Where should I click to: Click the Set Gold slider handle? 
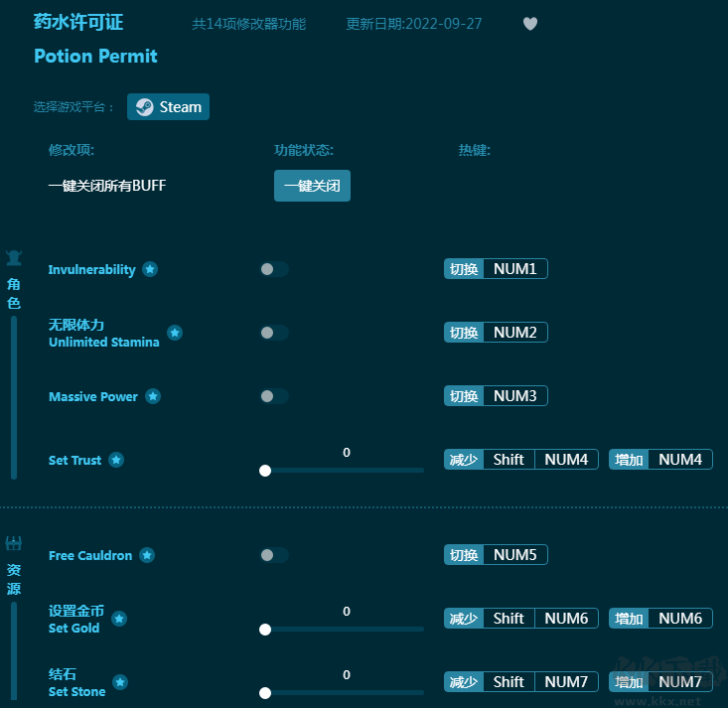[x=265, y=630]
